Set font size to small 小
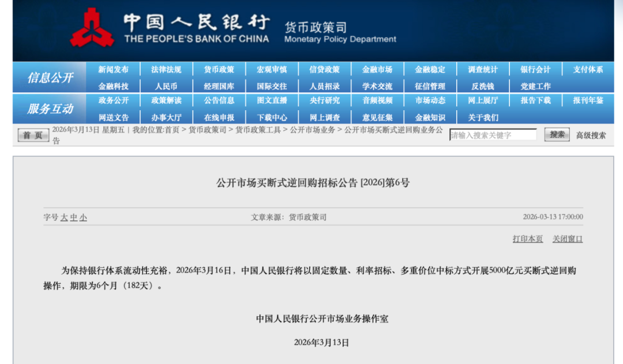Image resolution: width=623 pixels, height=364 pixels. 84,217
